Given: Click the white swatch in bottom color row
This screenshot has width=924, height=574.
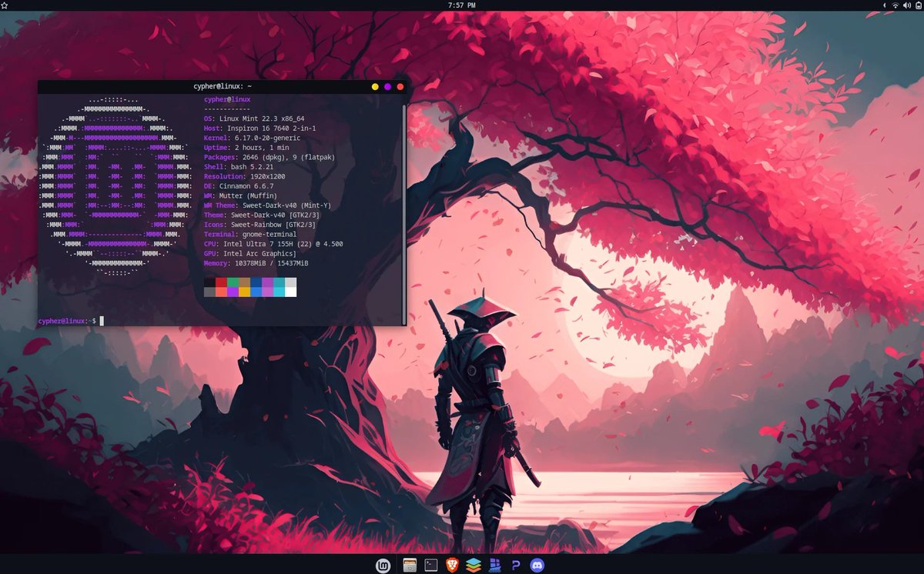Looking at the screenshot, I should click(x=290, y=292).
